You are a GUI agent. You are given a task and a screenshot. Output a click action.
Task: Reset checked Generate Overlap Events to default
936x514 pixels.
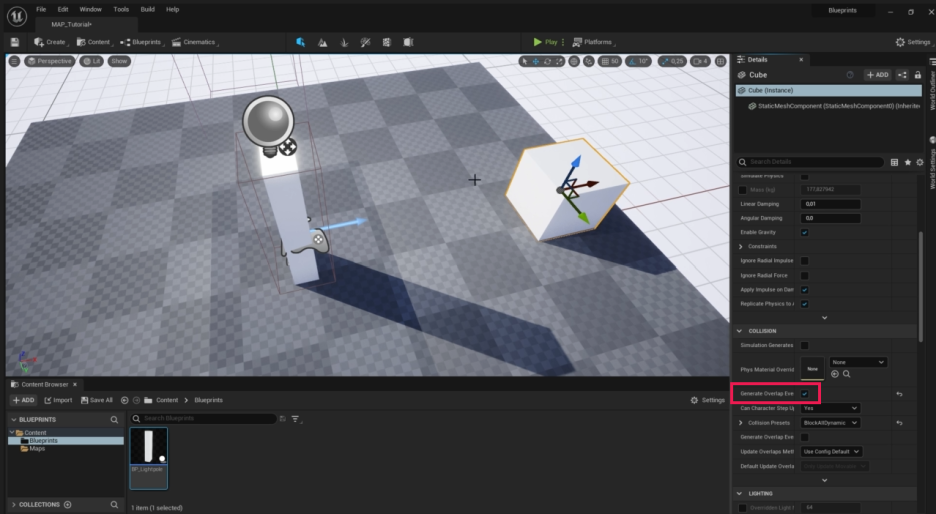pyautogui.click(x=899, y=394)
